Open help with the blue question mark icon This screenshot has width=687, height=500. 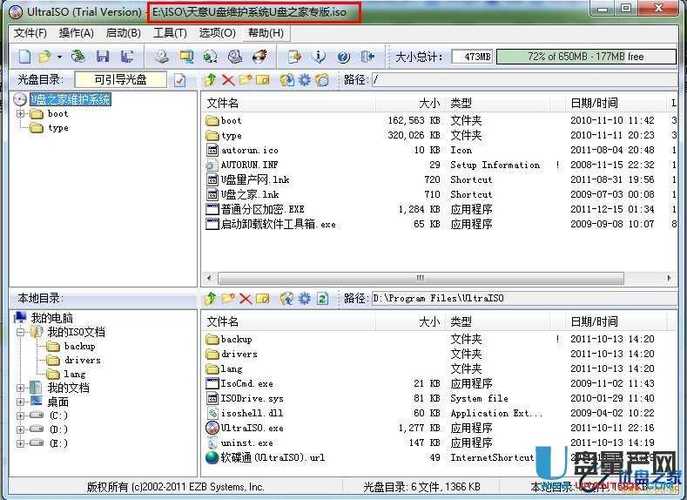coord(344,57)
